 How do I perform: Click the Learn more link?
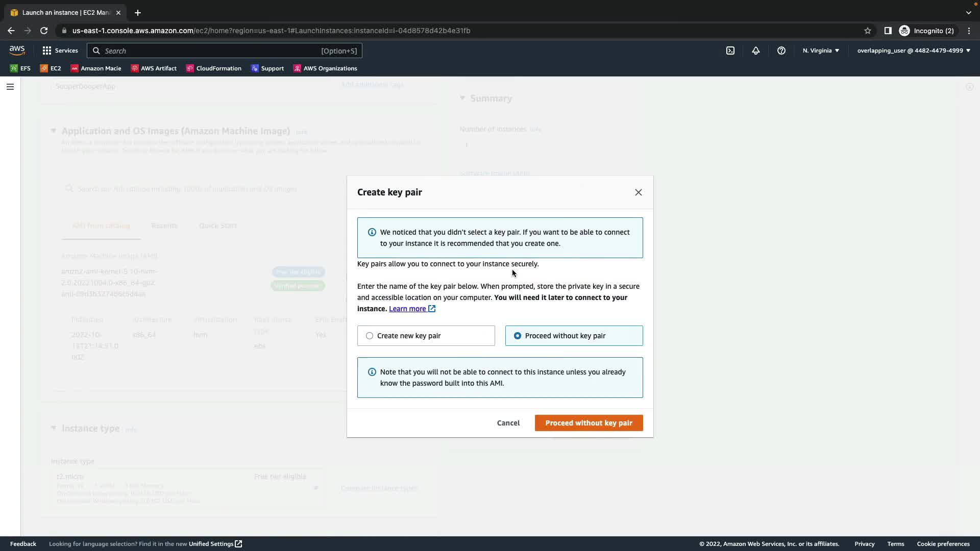pyautogui.click(x=407, y=309)
